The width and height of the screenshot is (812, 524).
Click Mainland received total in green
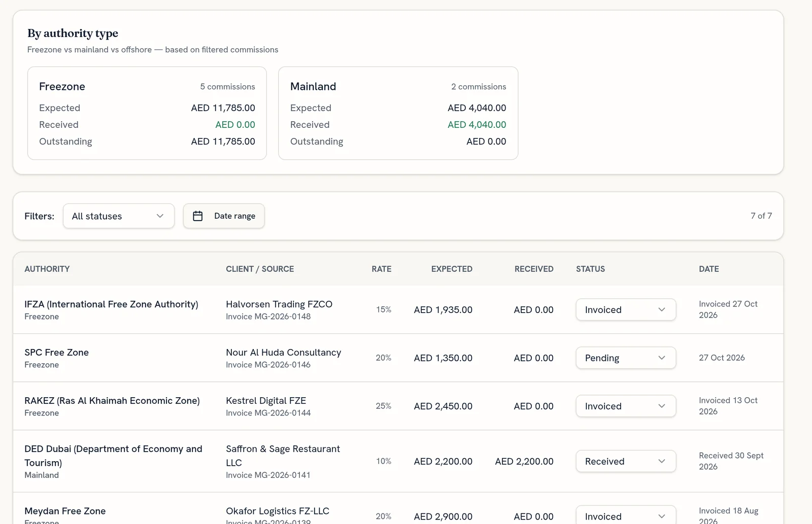[x=477, y=124]
